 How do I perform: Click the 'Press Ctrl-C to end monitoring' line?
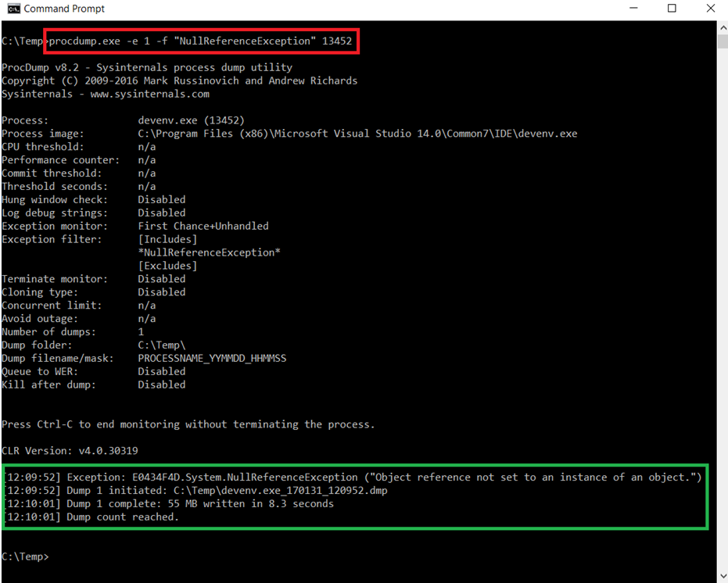click(188, 424)
